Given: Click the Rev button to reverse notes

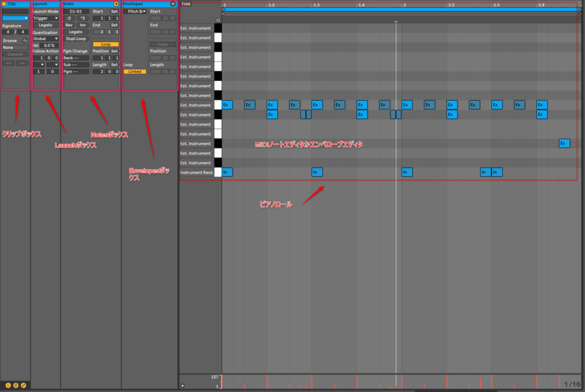Looking at the screenshot, I should [69, 25].
